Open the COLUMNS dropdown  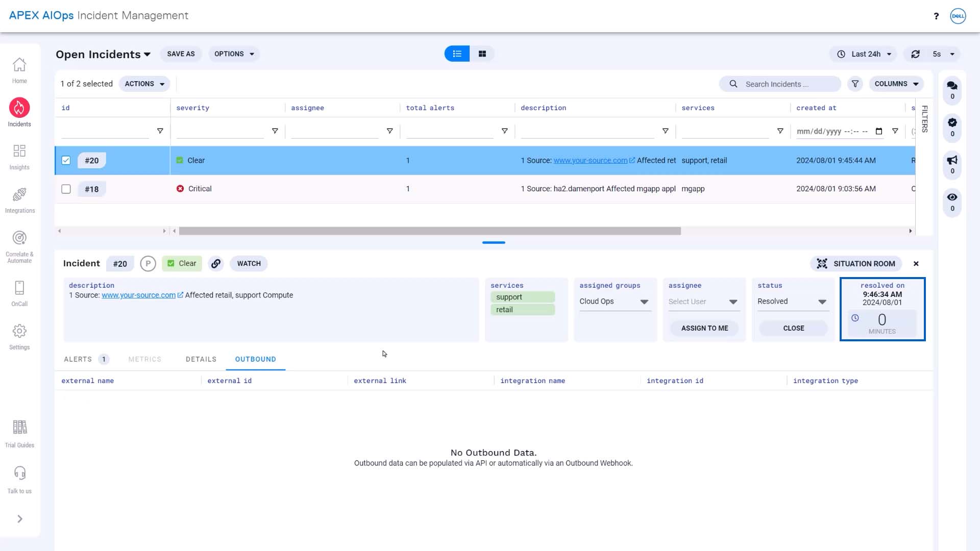[896, 84]
